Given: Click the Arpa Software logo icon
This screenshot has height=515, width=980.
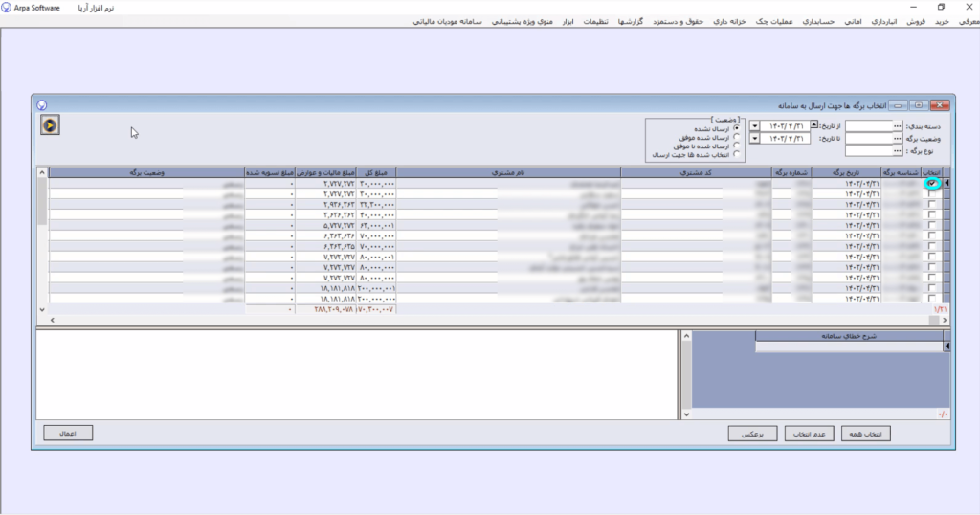Looking at the screenshot, I should (8, 8).
